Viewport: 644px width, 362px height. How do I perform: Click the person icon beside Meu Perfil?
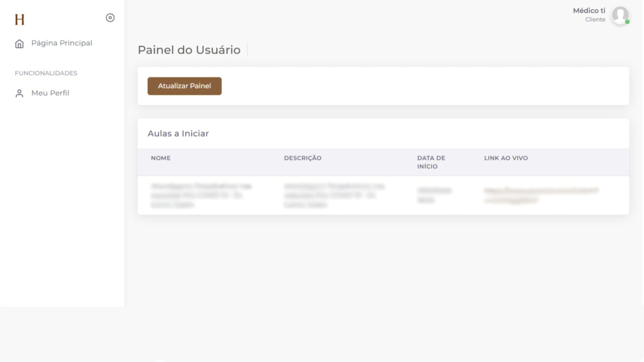click(x=19, y=93)
